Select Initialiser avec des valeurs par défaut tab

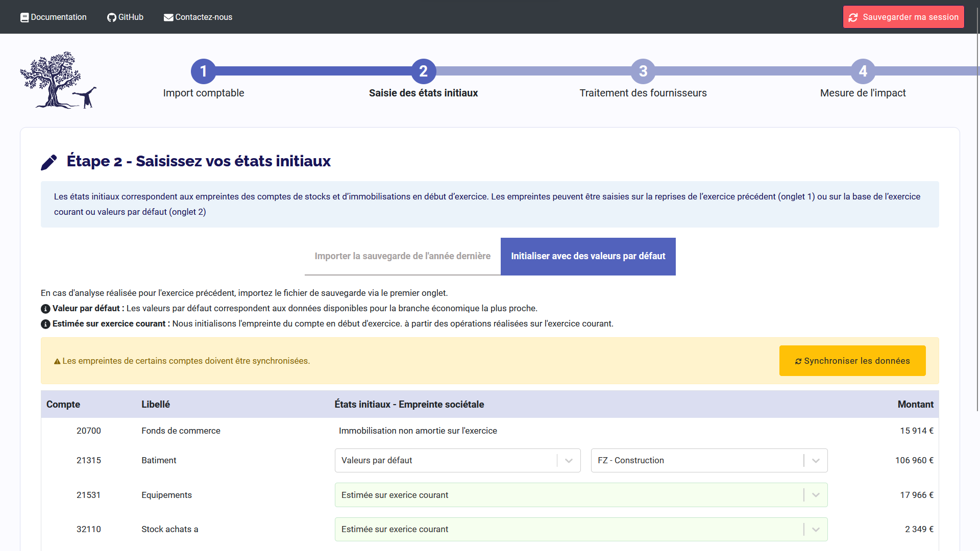(x=588, y=256)
